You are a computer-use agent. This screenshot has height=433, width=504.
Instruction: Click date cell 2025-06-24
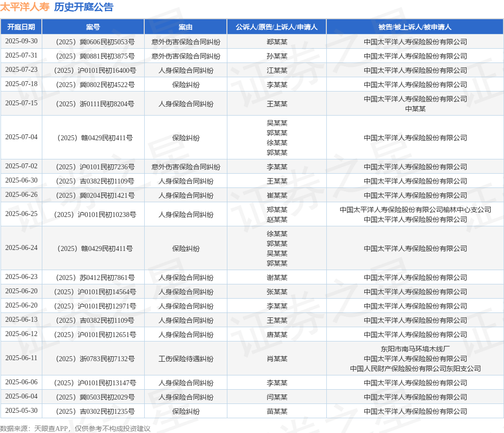[21, 248]
